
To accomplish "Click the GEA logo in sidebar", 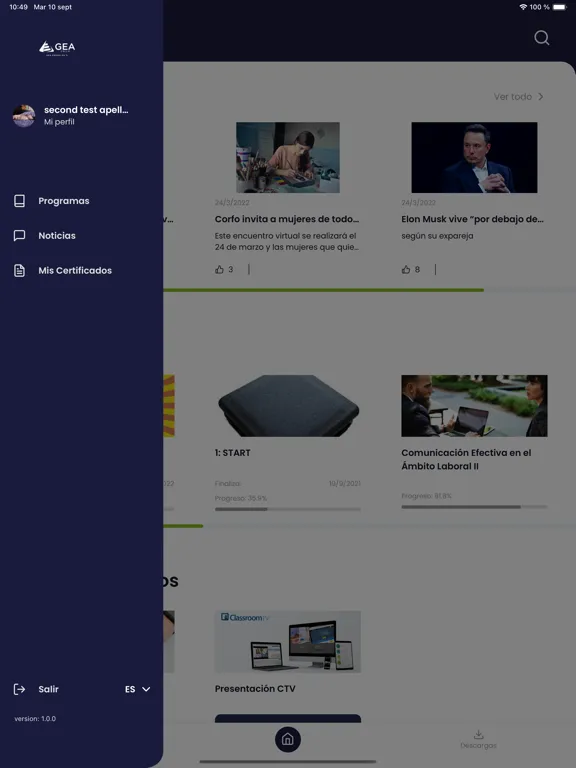I will point(57,48).
